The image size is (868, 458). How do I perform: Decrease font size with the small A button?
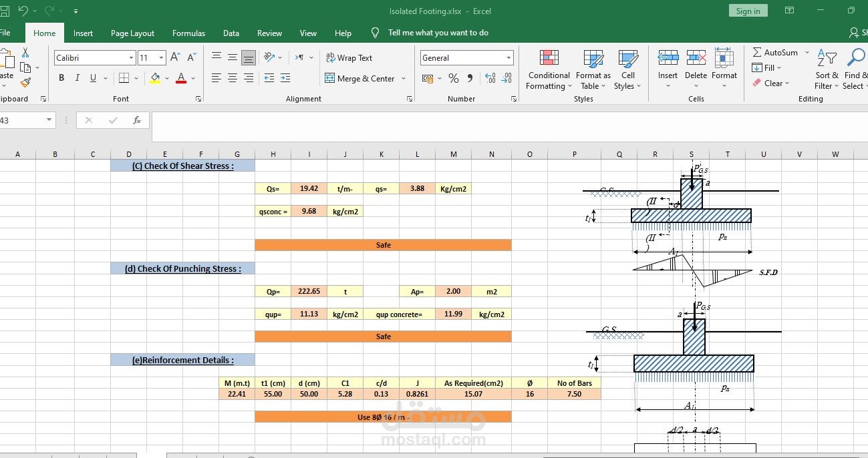pyautogui.click(x=191, y=58)
